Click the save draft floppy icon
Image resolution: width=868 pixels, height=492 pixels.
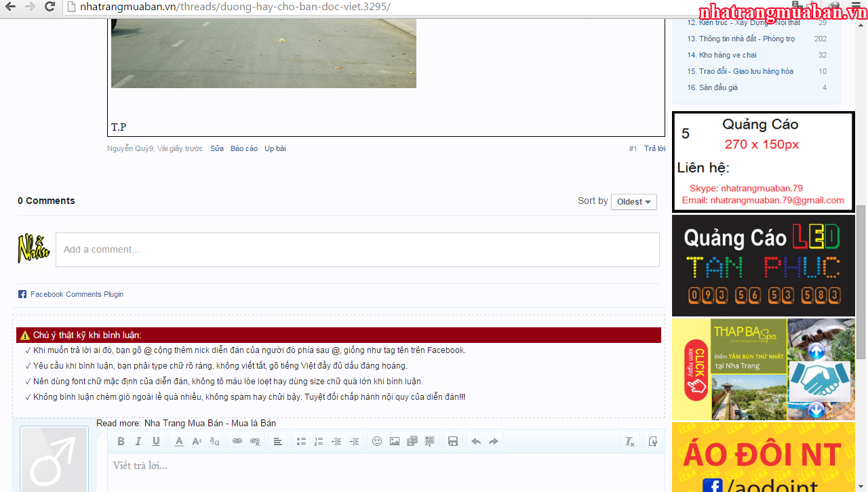(453, 441)
